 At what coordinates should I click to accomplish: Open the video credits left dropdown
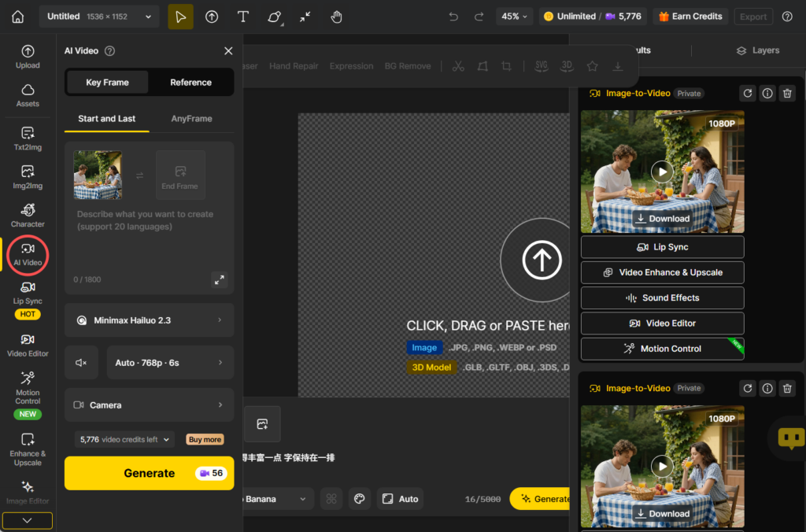[x=124, y=440]
